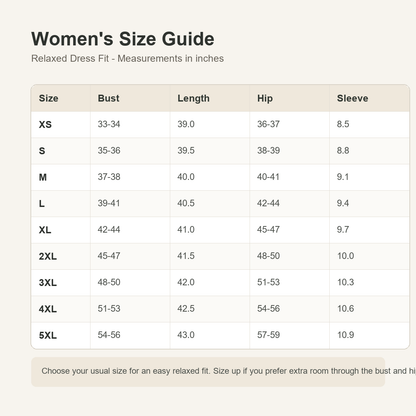Viewport: 416px width, 416px height.
Task: Click the Bust column header
Action: coord(108,98)
